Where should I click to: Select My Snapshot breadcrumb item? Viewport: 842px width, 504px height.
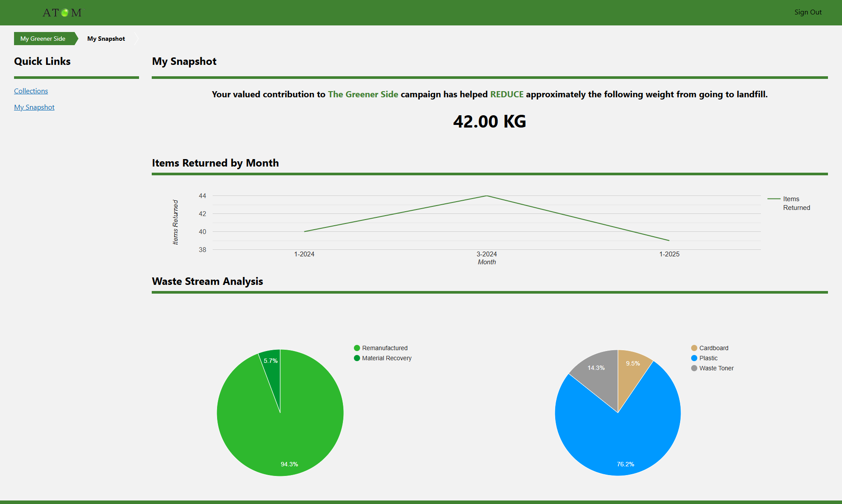(x=106, y=39)
